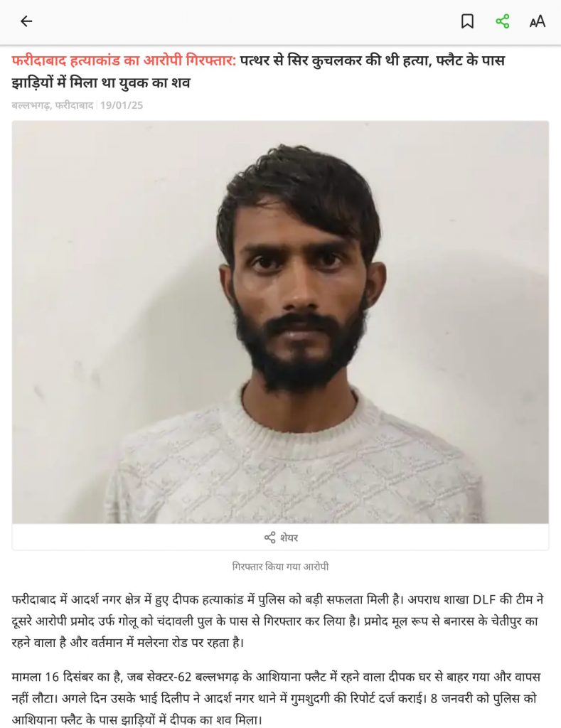The width and height of the screenshot is (561, 728).
Task: Tap the last line आशियाना फ्लैट के पास झाड़ियों
Action: pos(137,720)
